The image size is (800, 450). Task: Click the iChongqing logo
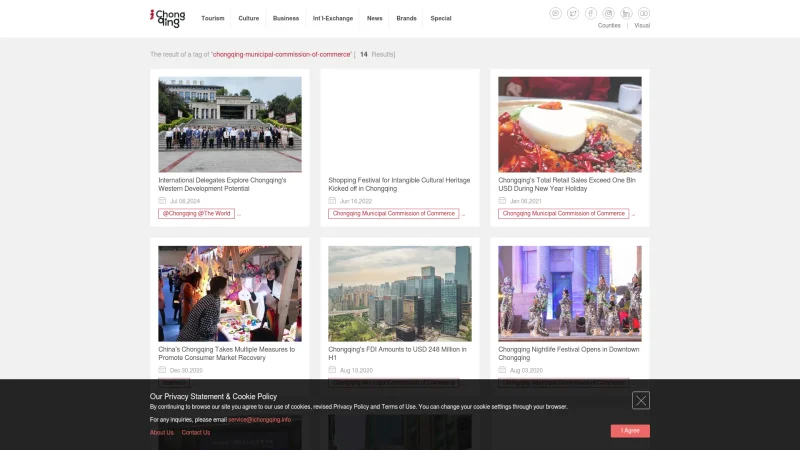coord(167,18)
